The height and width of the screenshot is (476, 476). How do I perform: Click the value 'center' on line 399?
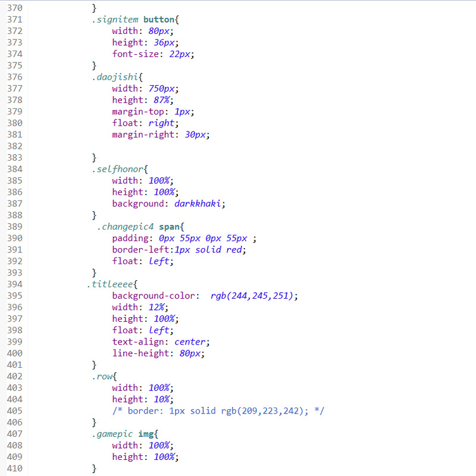pos(190,342)
